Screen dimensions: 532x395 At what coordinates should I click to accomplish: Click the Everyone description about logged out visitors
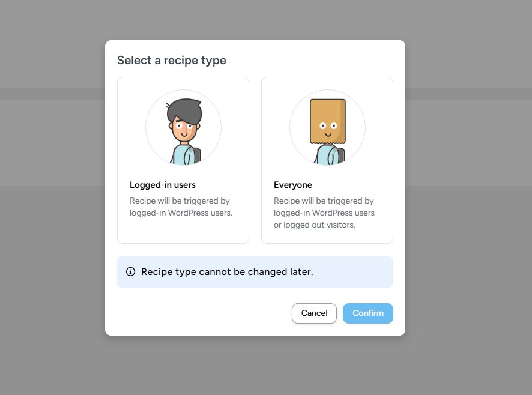(x=324, y=213)
